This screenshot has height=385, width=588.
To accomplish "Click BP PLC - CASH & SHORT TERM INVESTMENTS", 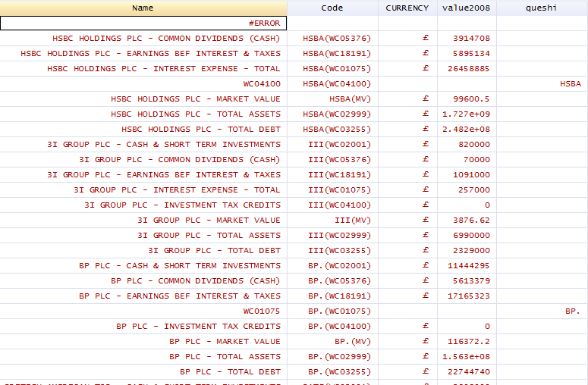I will tap(143, 266).
